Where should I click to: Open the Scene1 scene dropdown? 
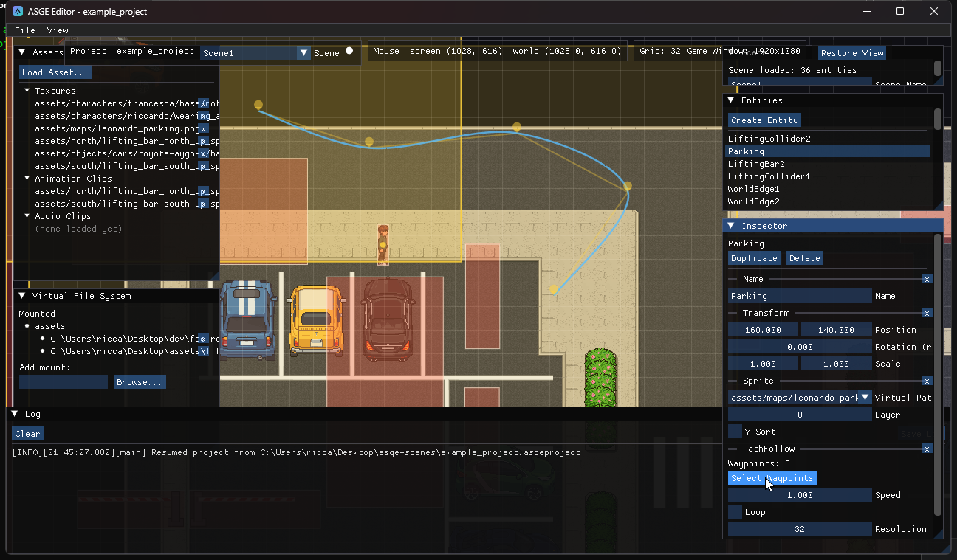(x=255, y=53)
